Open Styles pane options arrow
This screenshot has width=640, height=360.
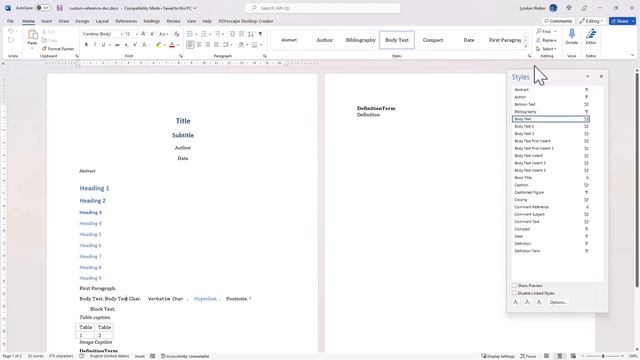point(587,76)
